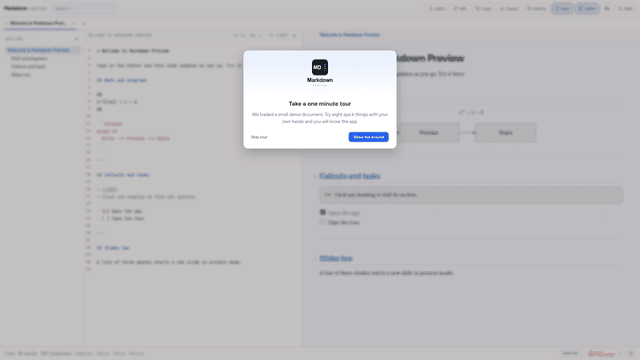The width and height of the screenshot is (640, 360).
Task: Collapse the "Callouts and tasks" preview heading
Action: [x=315, y=176]
